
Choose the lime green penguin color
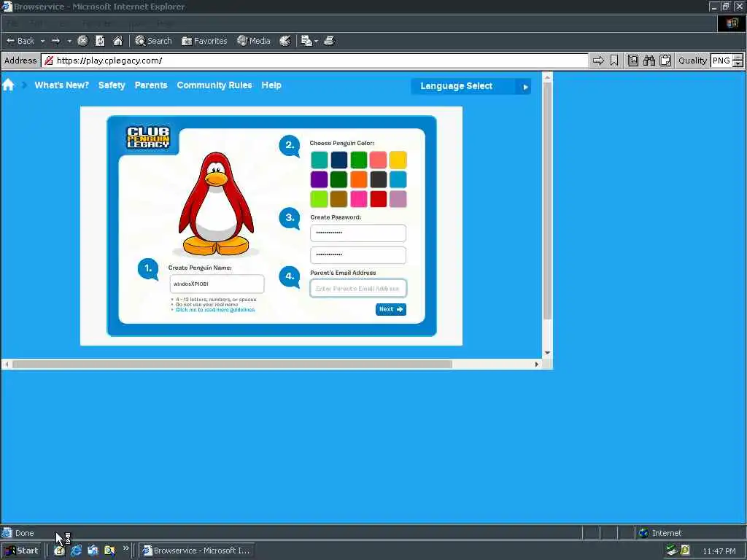pos(320,199)
